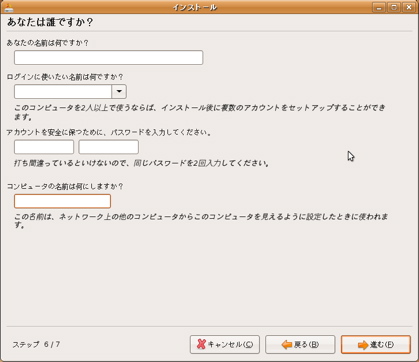Open the login name dropdown arrow

click(119, 91)
